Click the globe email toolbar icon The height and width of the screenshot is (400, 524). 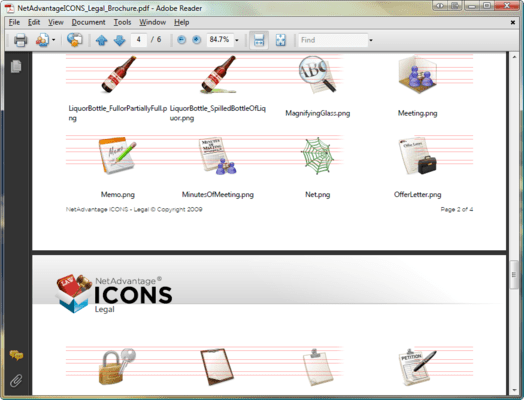click(74, 40)
